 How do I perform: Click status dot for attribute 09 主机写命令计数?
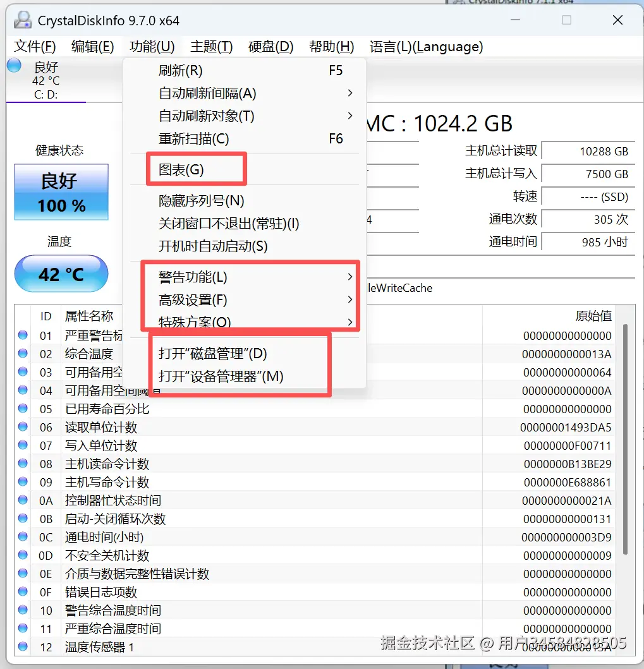[23, 482]
